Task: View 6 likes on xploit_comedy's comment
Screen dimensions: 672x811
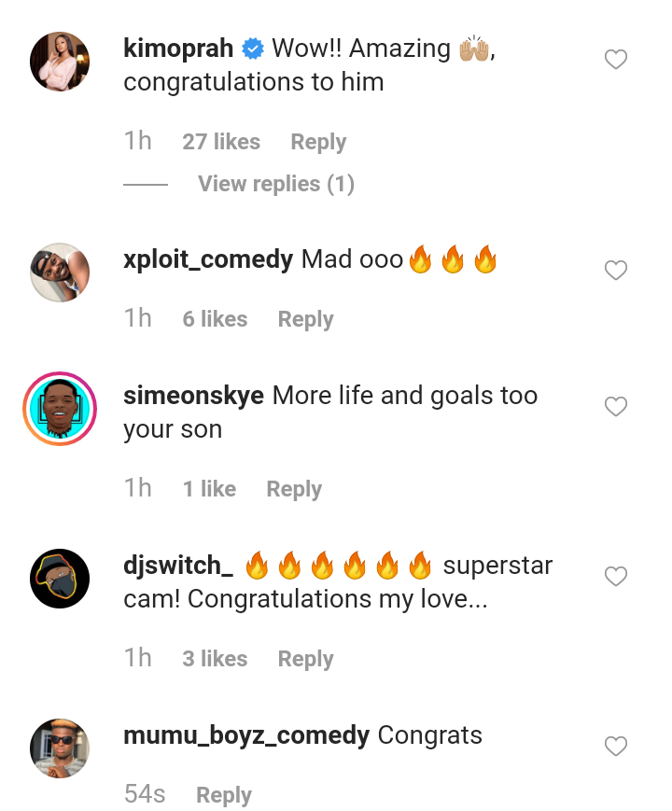Action: click(215, 319)
